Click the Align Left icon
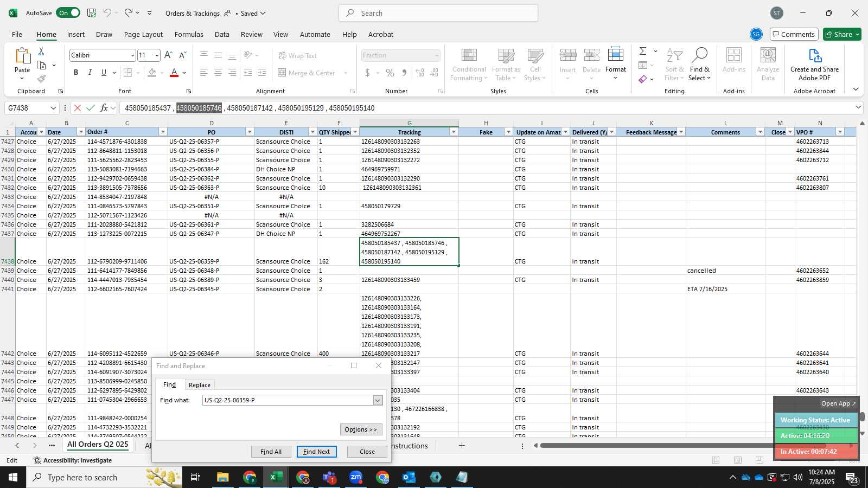The width and height of the screenshot is (868, 488). (204, 73)
